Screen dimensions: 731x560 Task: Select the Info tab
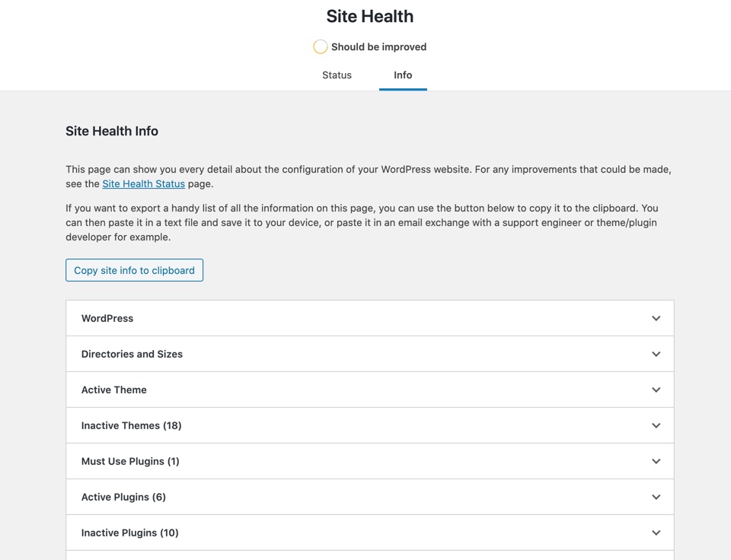point(403,75)
